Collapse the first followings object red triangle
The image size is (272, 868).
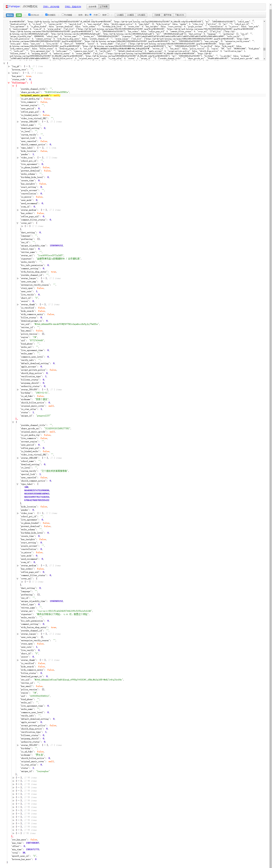[13, 86]
